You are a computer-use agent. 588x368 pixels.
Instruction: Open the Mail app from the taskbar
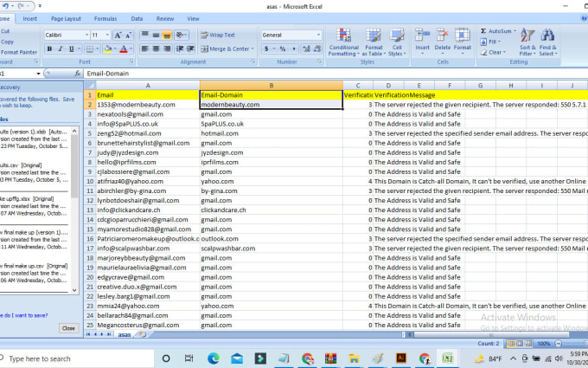click(x=237, y=358)
